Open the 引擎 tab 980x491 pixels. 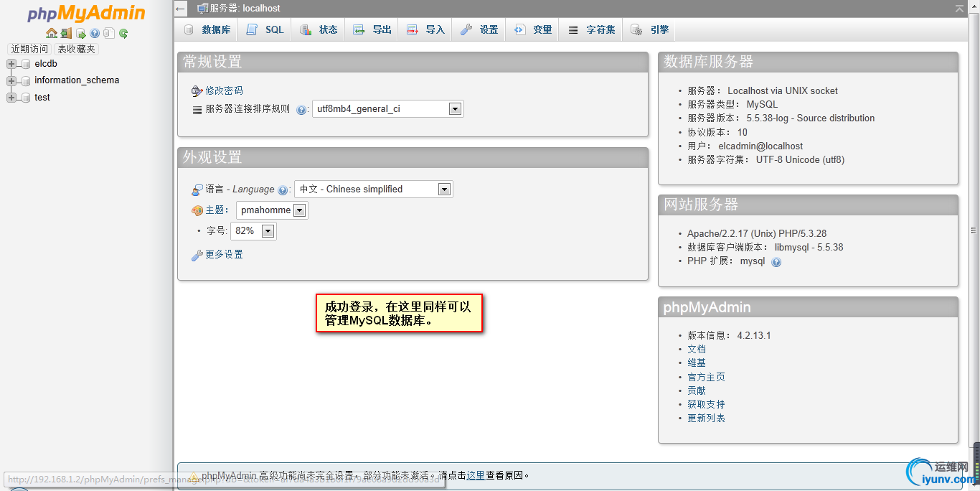(649, 29)
